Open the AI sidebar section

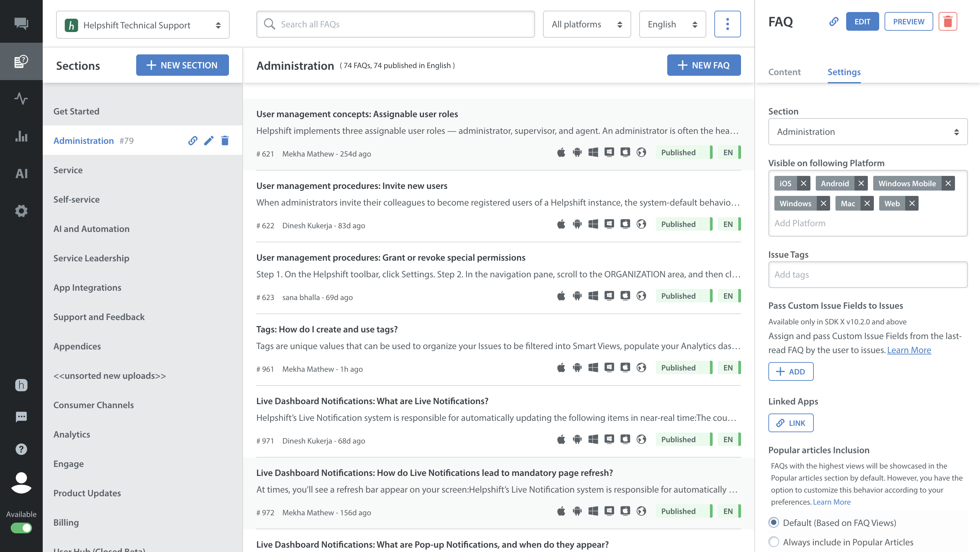[21, 174]
